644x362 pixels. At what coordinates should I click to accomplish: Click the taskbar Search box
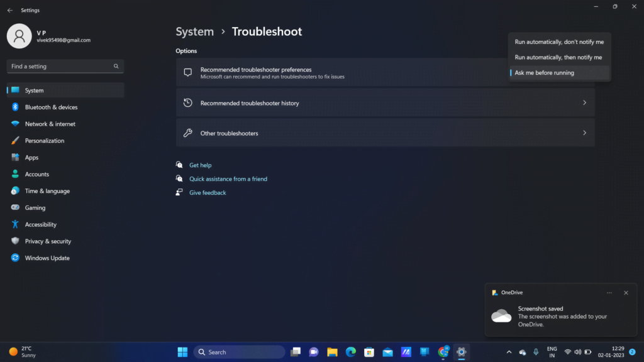pyautogui.click(x=239, y=352)
